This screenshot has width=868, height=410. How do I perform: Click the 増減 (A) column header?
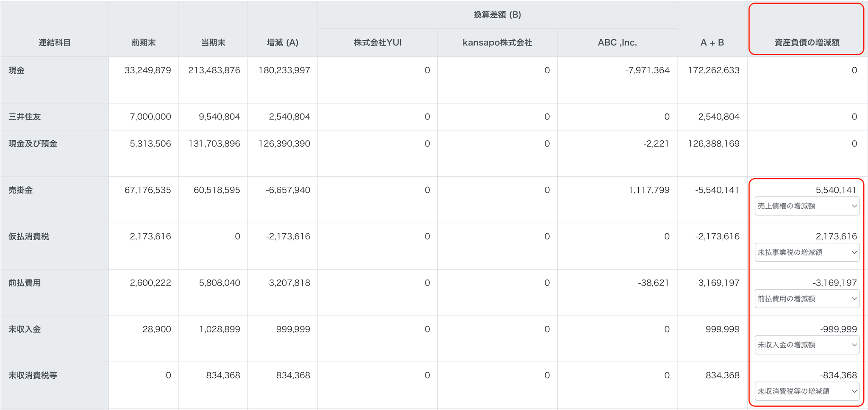(283, 42)
